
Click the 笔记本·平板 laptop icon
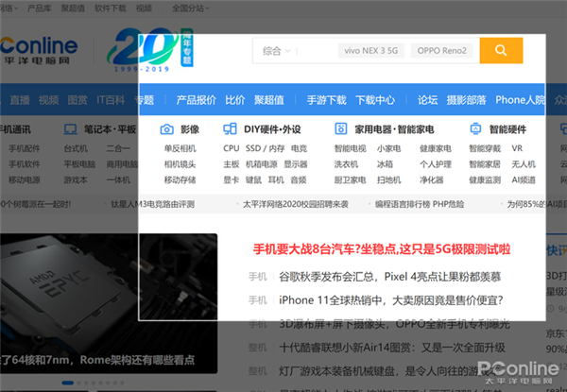70,129
